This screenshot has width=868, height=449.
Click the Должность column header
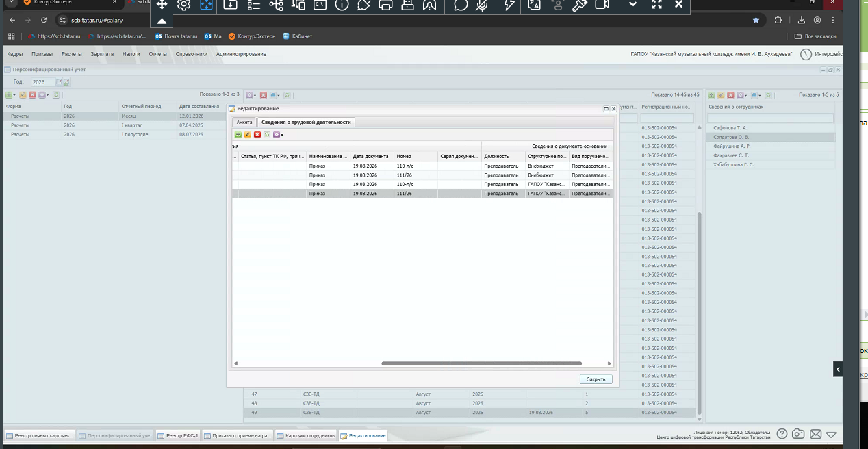503,156
